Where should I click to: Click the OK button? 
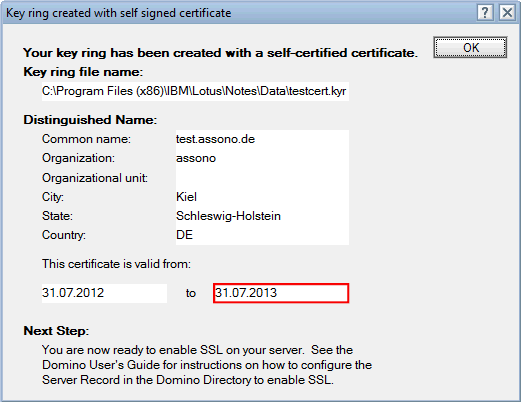point(470,47)
